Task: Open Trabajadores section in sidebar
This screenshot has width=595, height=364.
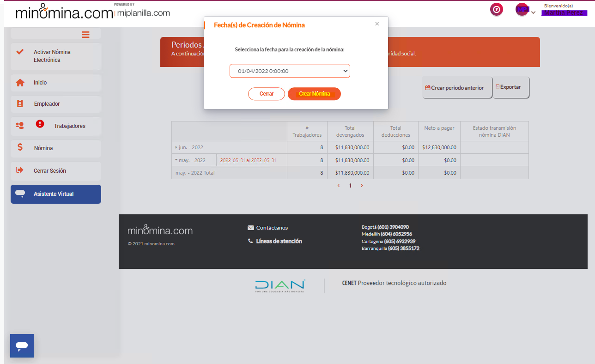Action: (x=56, y=126)
